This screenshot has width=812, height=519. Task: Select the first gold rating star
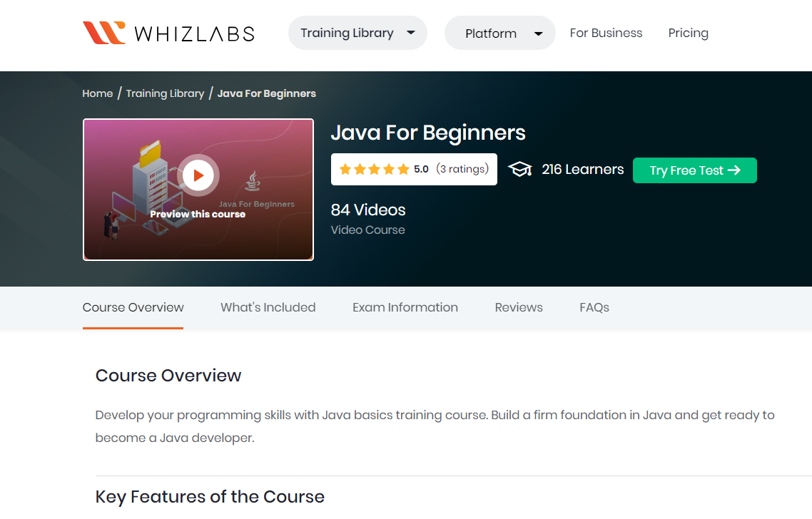pos(345,169)
